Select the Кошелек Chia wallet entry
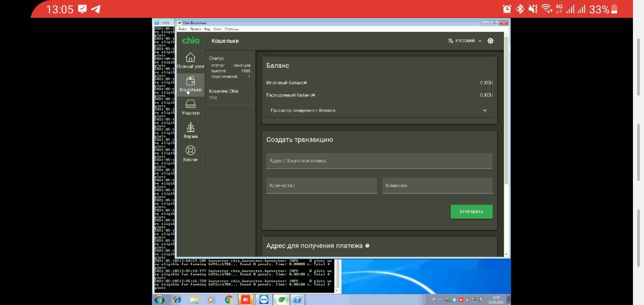The width and height of the screenshot is (644, 305). (230, 94)
